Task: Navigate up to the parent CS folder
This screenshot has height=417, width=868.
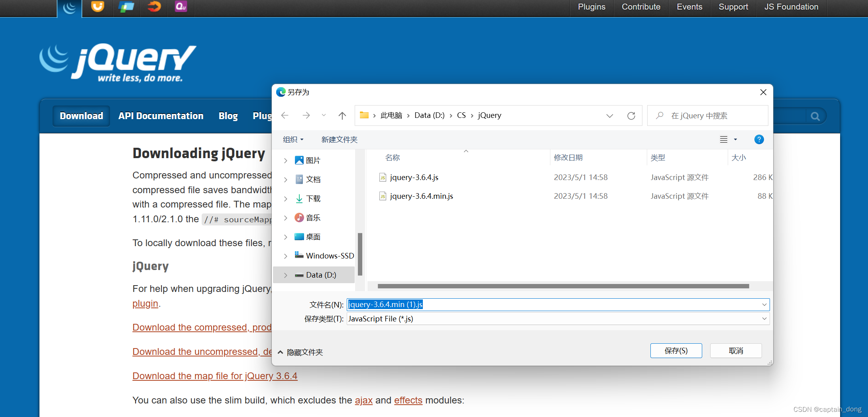Action: tap(342, 116)
